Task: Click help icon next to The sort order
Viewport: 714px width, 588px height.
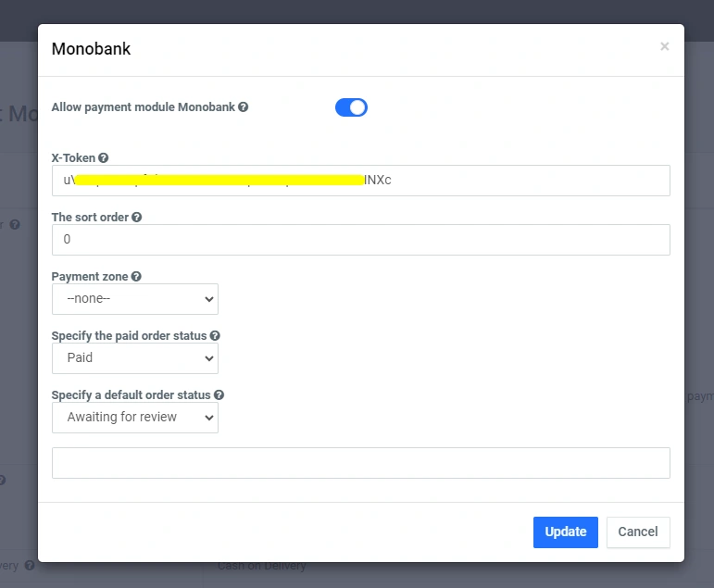Action: pos(137,218)
